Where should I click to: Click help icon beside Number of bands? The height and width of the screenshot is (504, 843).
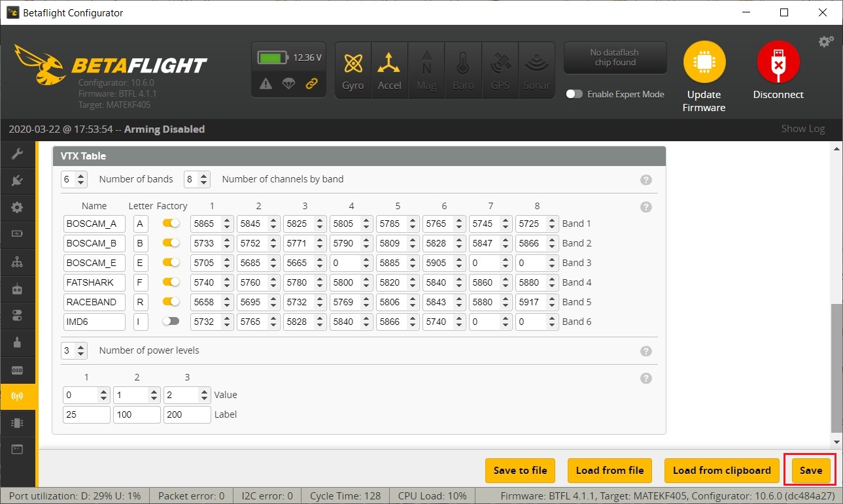tap(646, 180)
